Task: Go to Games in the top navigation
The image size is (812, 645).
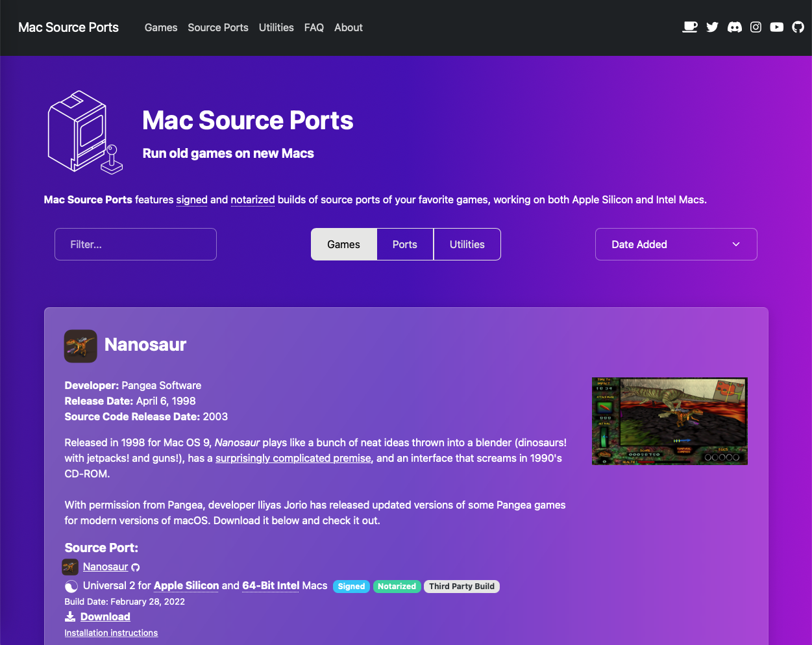Action: [161, 27]
